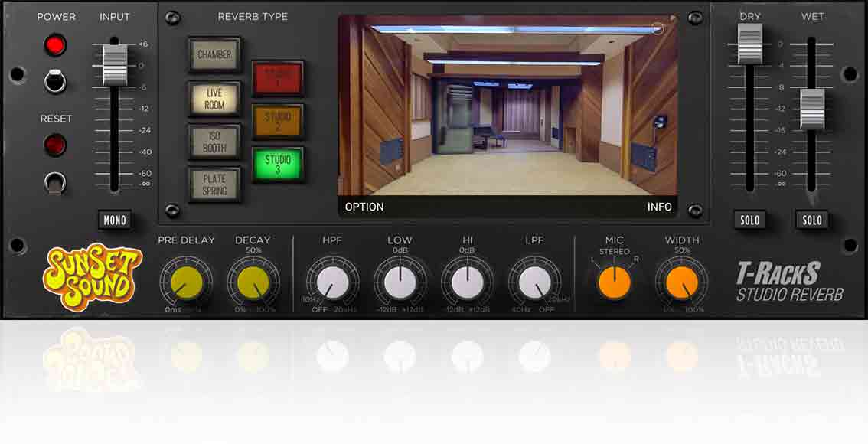Select the HI EQ knob
This screenshot has height=444, width=868.
468,282
